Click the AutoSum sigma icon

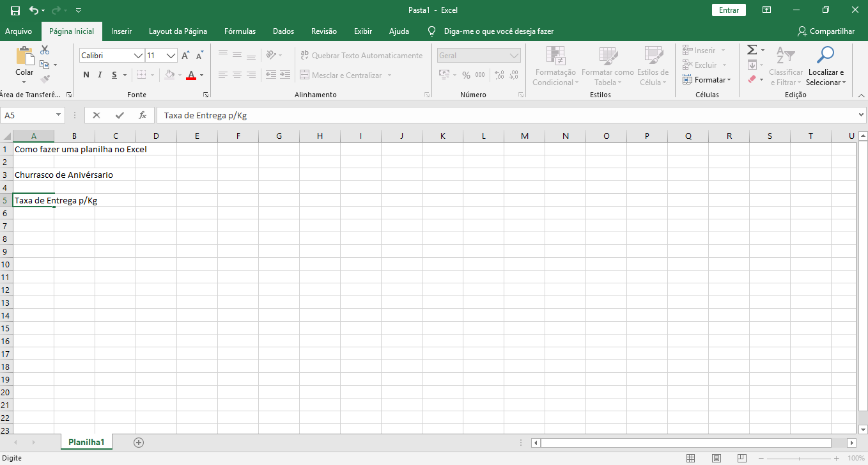coord(752,50)
